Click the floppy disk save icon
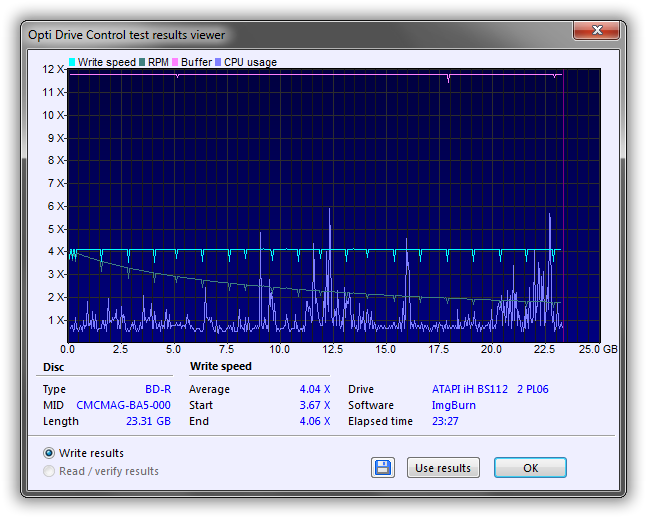Screen dimensions: 647x518 383,468
